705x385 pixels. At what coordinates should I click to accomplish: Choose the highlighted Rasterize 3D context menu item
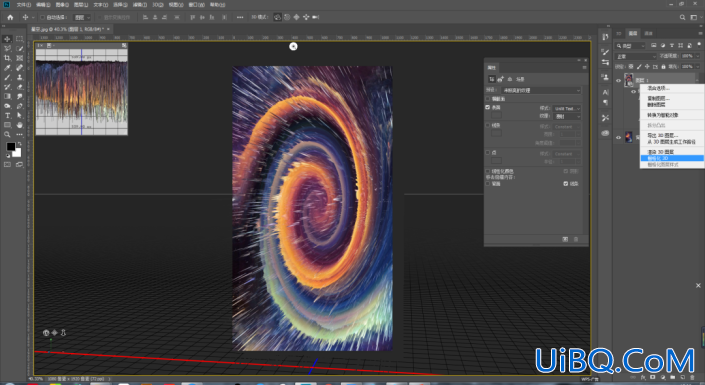(x=672, y=158)
